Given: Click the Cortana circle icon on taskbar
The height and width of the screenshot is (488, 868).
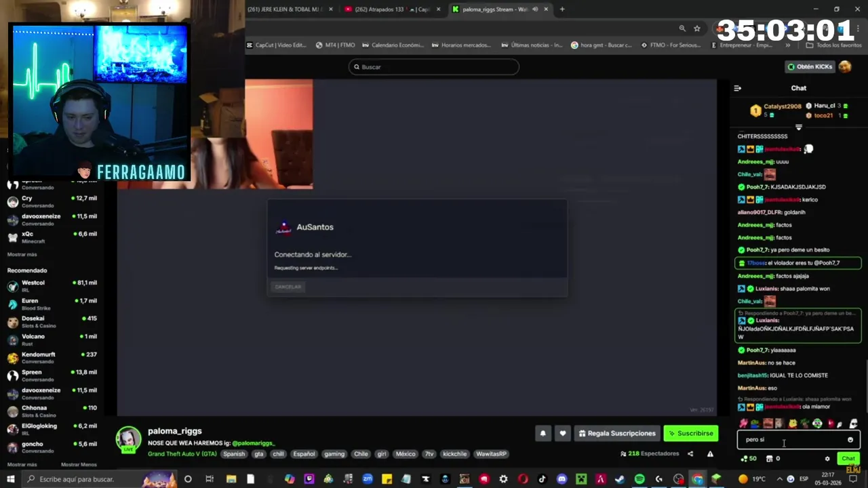Looking at the screenshot, I should coord(188,479).
